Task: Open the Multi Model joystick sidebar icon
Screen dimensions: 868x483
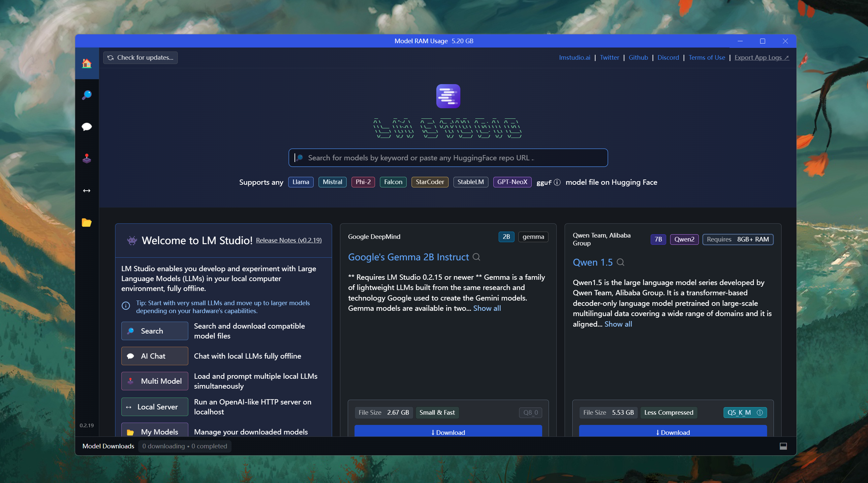Action: pos(87,158)
